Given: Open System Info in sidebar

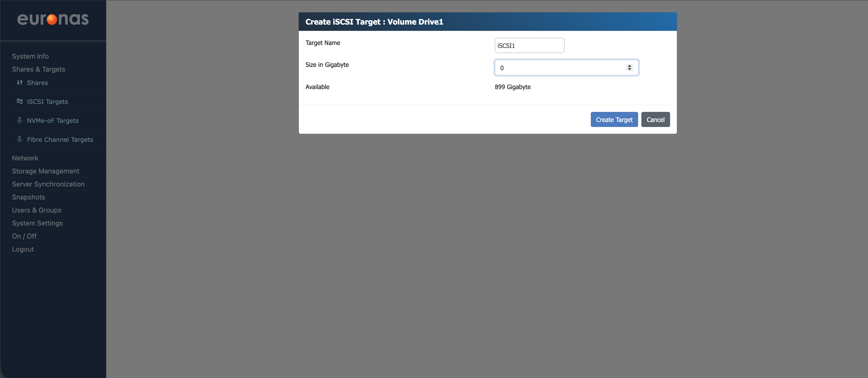Looking at the screenshot, I should [30, 56].
